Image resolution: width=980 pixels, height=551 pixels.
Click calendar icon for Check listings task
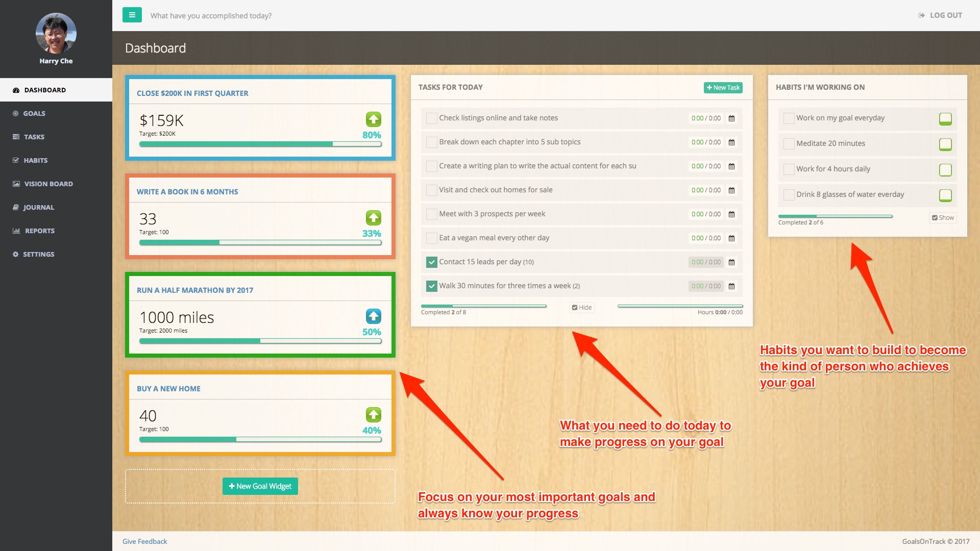731,118
